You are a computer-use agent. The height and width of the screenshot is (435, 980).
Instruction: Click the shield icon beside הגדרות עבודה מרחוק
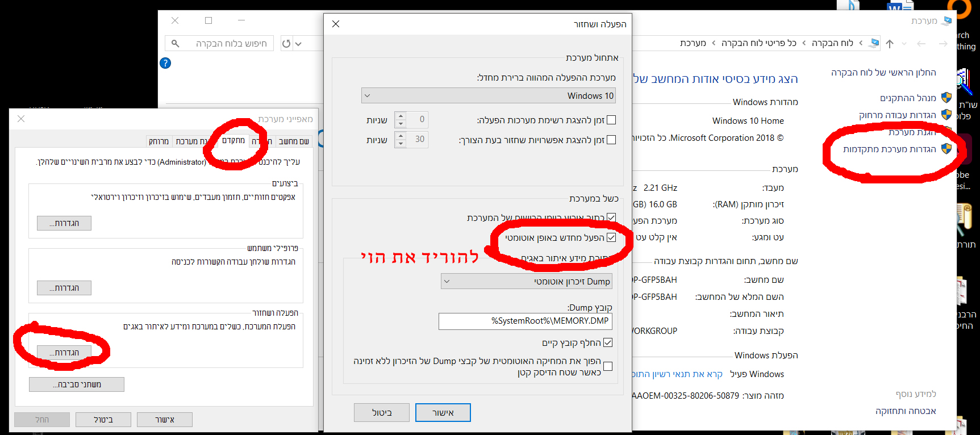click(946, 115)
